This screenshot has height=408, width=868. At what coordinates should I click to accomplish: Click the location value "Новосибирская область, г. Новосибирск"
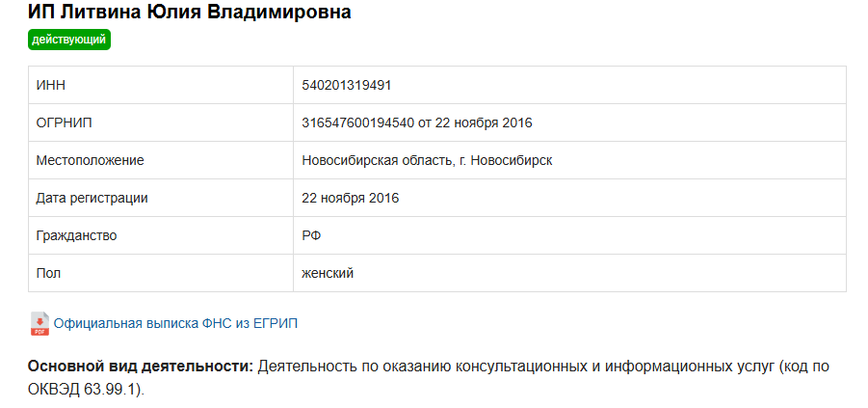coord(427,160)
